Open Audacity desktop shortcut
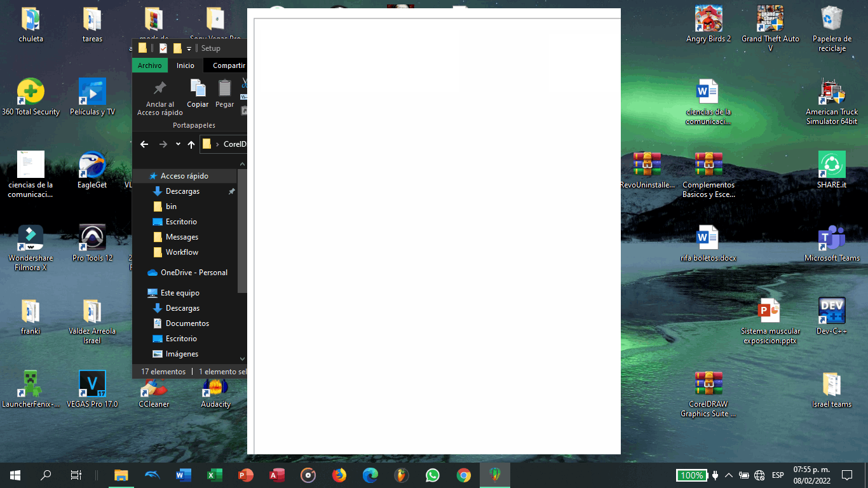 click(215, 394)
